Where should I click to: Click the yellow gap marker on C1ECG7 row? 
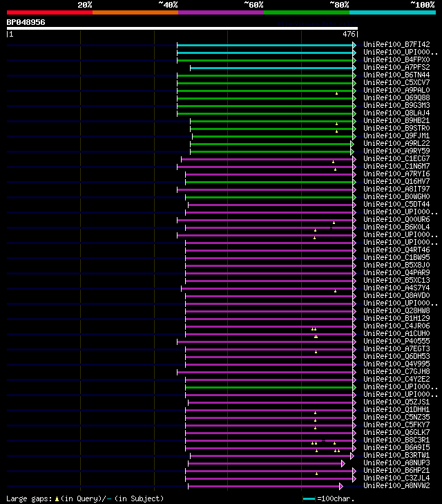[333, 162]
